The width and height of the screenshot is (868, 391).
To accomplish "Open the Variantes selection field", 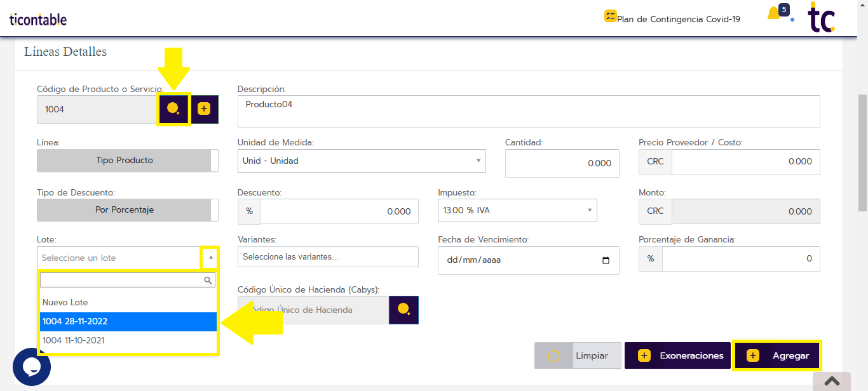I will 328,257.
